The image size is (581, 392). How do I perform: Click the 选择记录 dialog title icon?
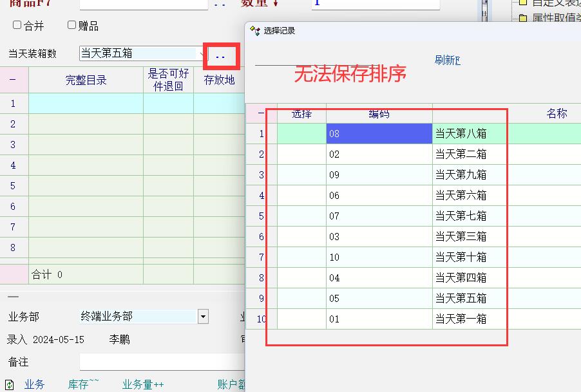pos(255,30)
